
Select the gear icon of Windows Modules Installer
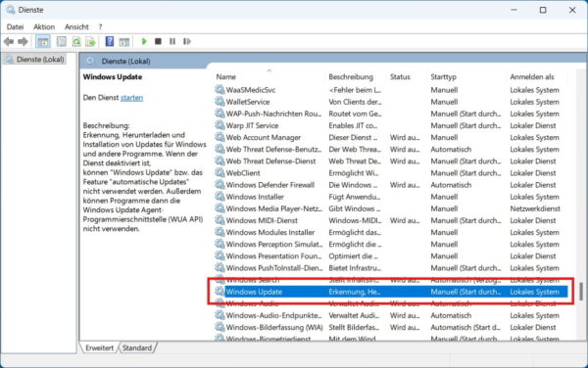coord(220,232)
